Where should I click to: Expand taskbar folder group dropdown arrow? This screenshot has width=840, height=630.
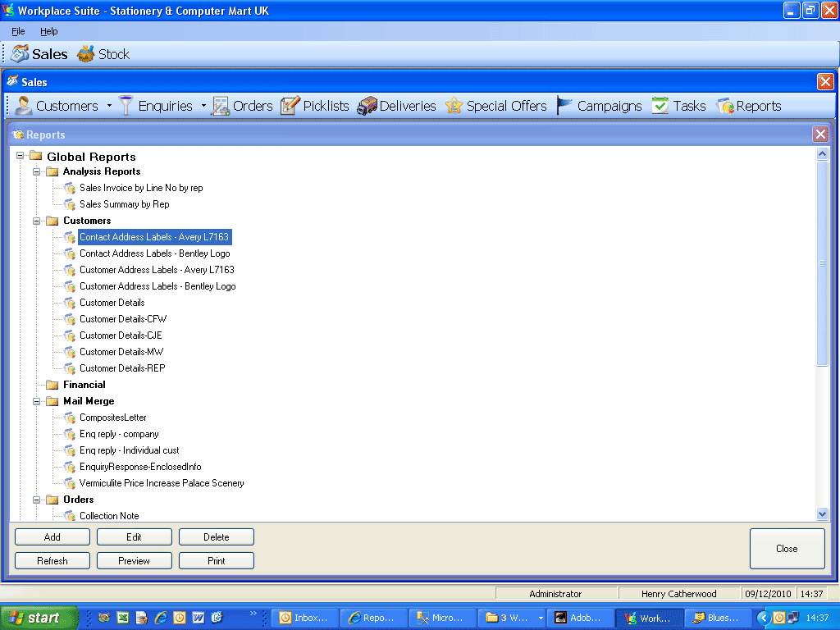pos(541,618)
